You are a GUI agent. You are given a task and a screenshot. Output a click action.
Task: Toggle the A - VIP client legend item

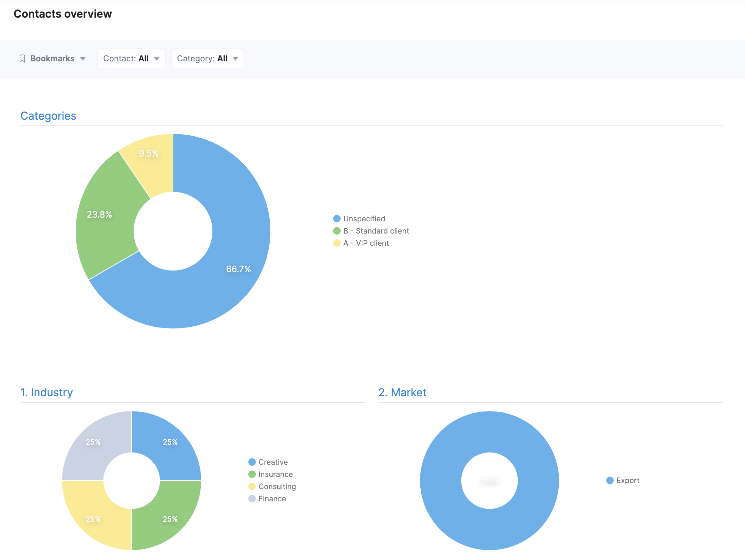(361, 243)
